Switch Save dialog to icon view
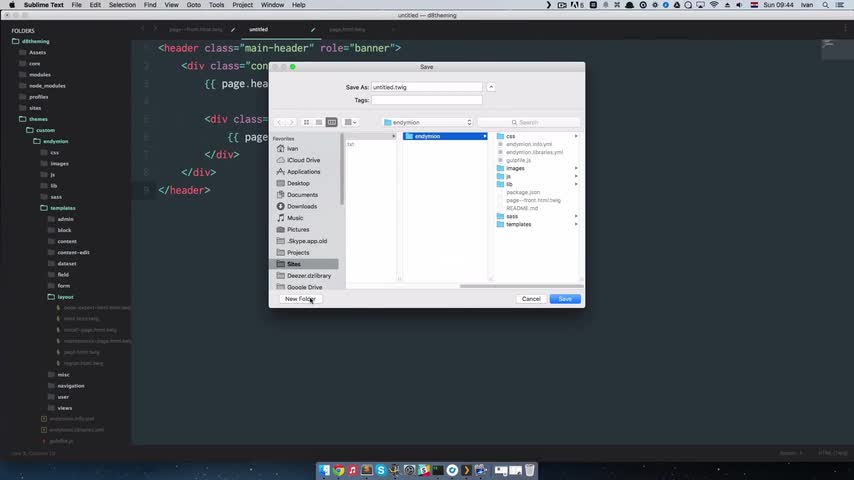Image resolution: width=854 pixels, height=480 pixels. point(307,123)
